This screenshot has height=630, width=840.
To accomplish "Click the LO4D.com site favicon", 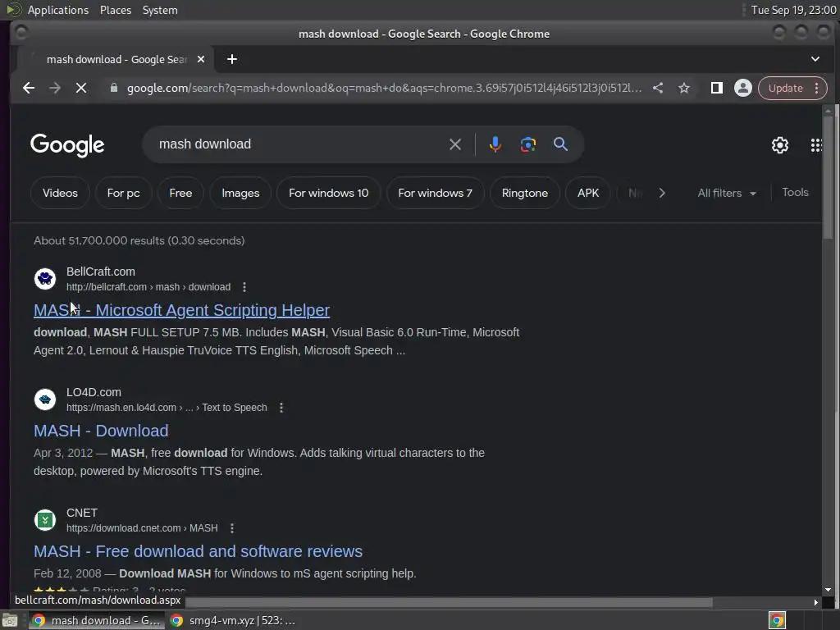I will [45, 399].
